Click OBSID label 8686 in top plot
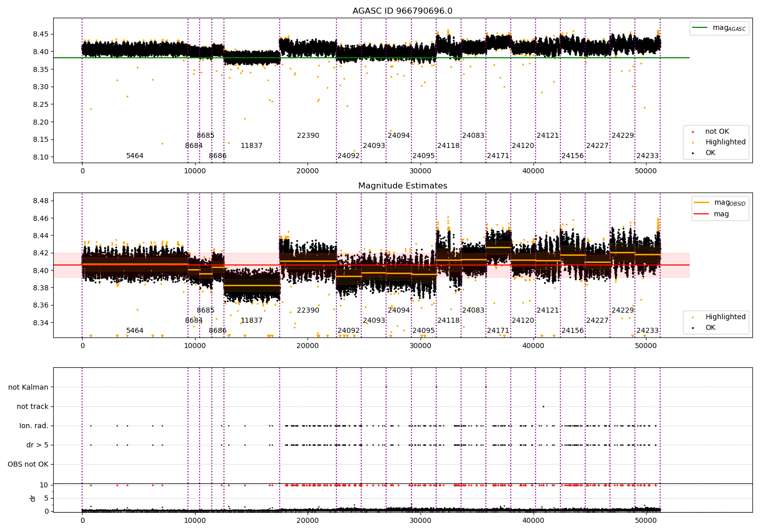 218,156
